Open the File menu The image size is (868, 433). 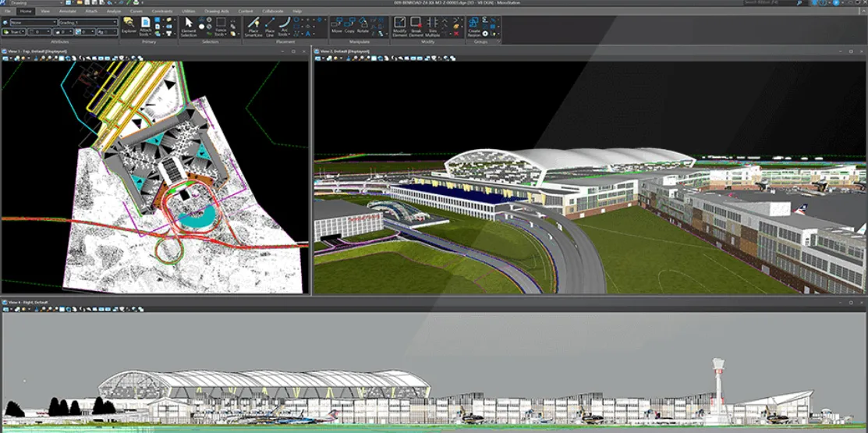tap(8, 12)
